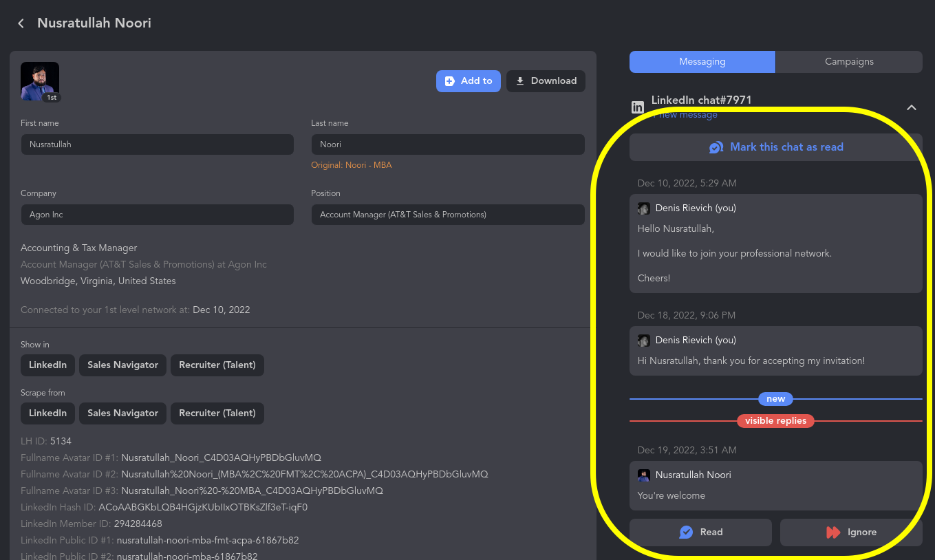Click Fullname Avatar ID #1 value

[222, 457]
